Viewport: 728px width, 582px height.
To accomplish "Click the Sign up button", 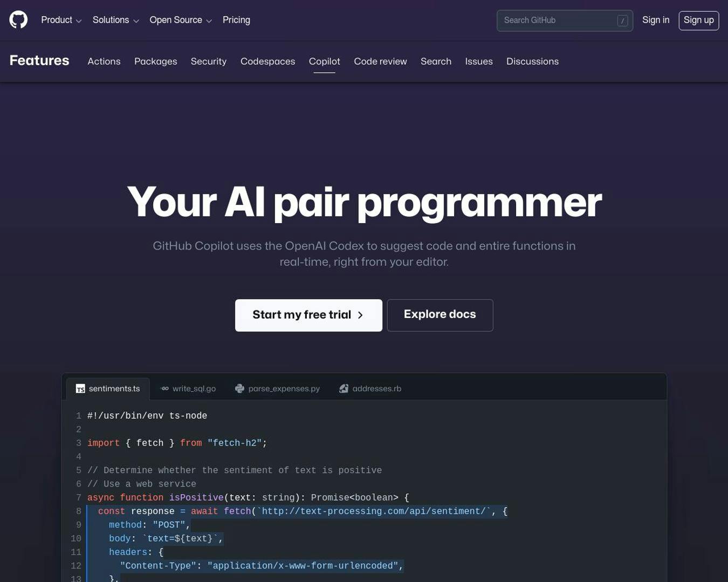I will click(x=698, y=20).
